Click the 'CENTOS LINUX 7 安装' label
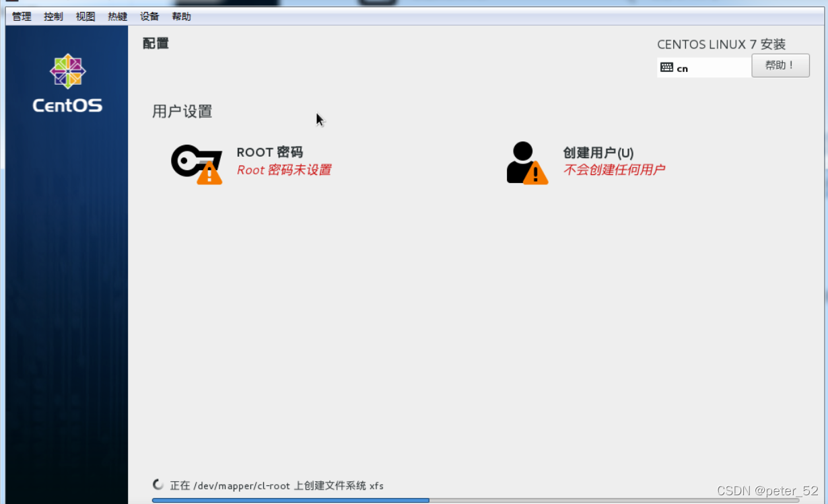Screen dimensions: 828x504 (x=722, y=44)
